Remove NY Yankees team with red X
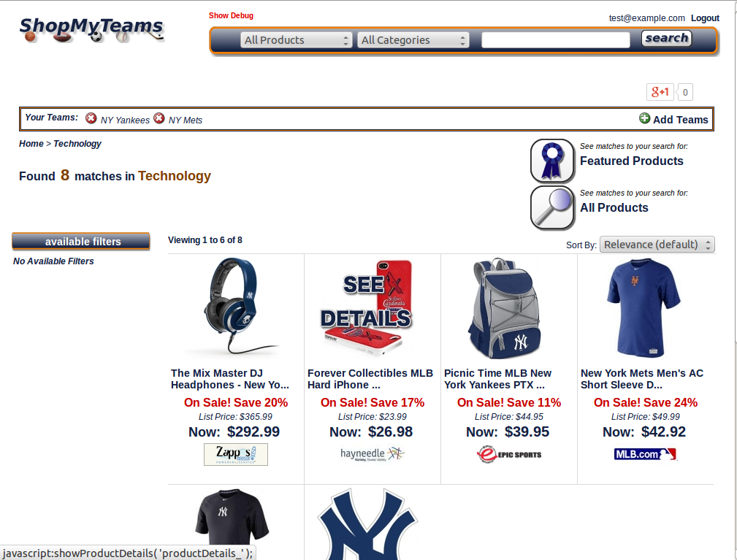The height and width of the screenshot is (560, 737). (x=91, y=118)
